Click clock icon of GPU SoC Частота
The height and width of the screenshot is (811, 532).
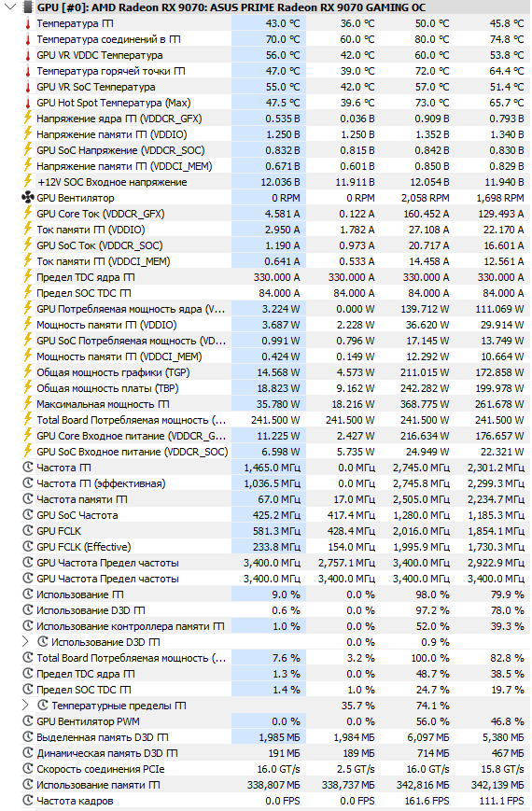pyautogui.click(x=28, y=514)
